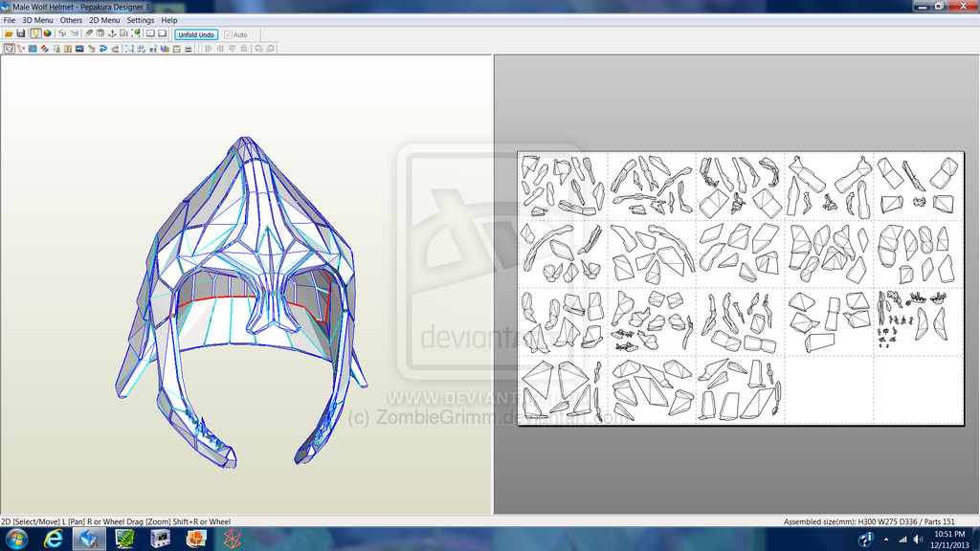Image resolution: width=980 pixels, height=551 pixels.
Task: Click the two-pane window layout icon
Action: click(x=150, y=33)
